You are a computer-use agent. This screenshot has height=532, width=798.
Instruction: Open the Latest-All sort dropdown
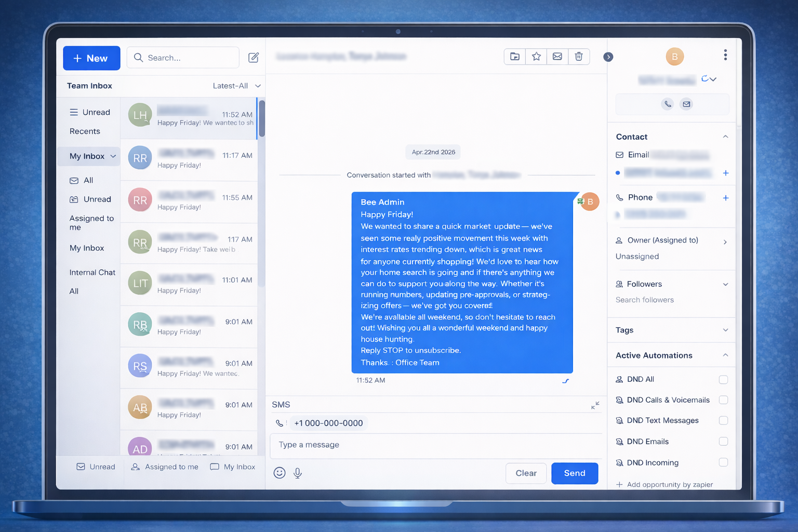pos(236,86)
